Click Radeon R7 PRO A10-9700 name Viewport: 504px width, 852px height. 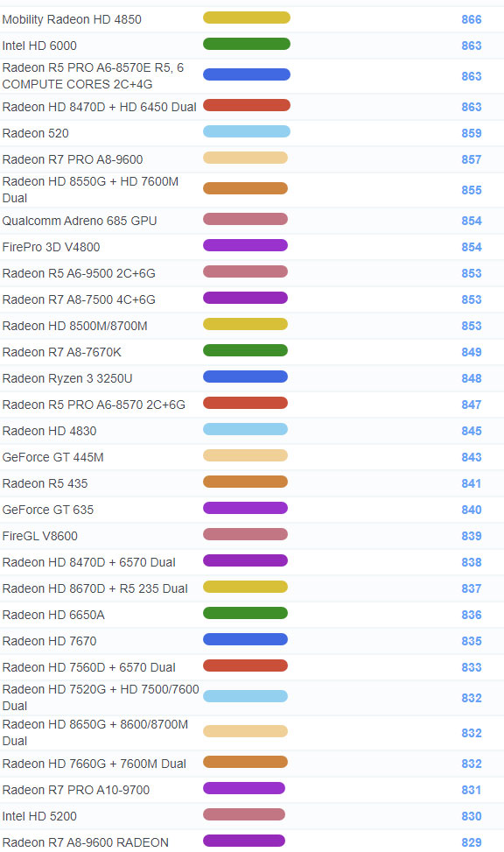(75, 790)
